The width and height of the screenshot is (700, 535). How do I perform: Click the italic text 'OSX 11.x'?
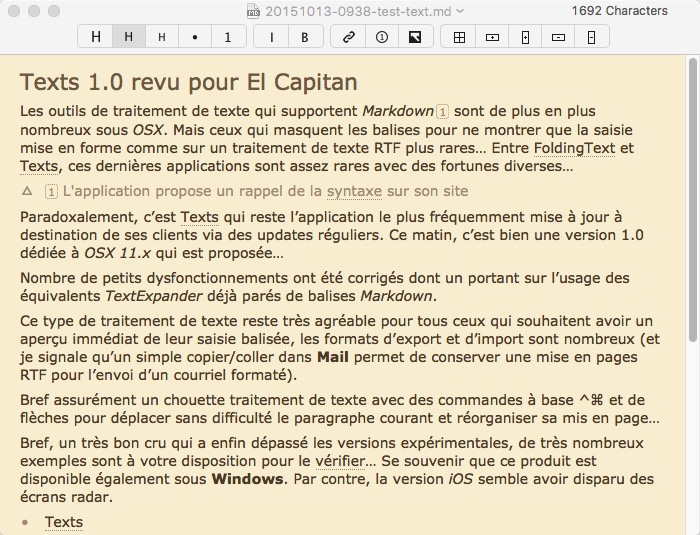[x=117, y=253]
